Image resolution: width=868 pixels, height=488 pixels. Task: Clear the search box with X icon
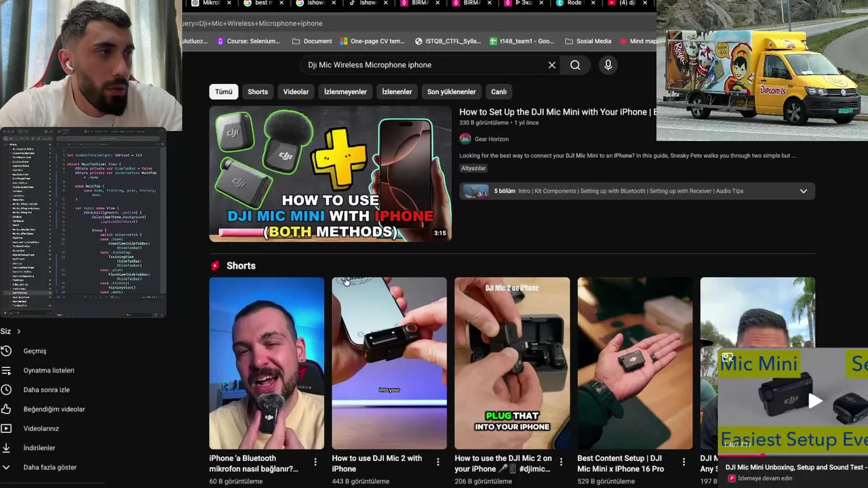click(x=552, y=65)
